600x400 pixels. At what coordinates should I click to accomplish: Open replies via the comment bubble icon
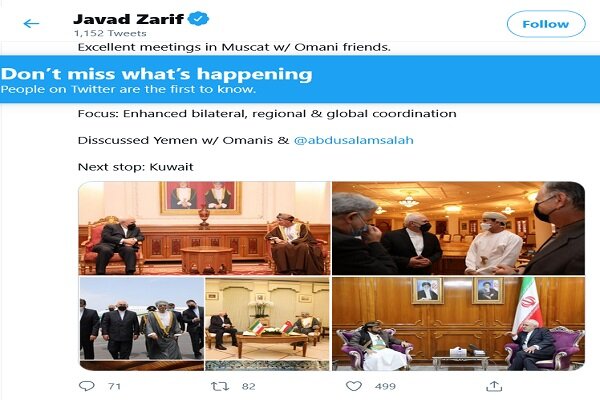point(86,385)
